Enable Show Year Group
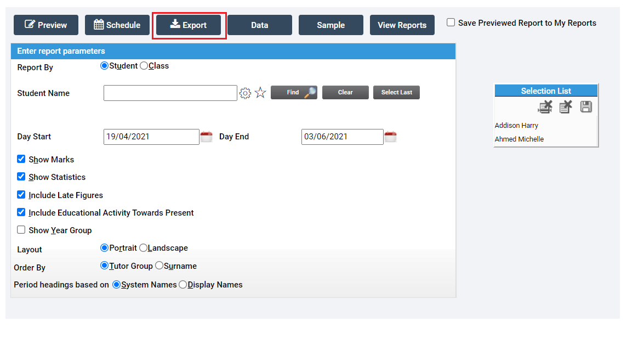The height and width of the screenshot is (344, 644). click(x=20, y=229)
